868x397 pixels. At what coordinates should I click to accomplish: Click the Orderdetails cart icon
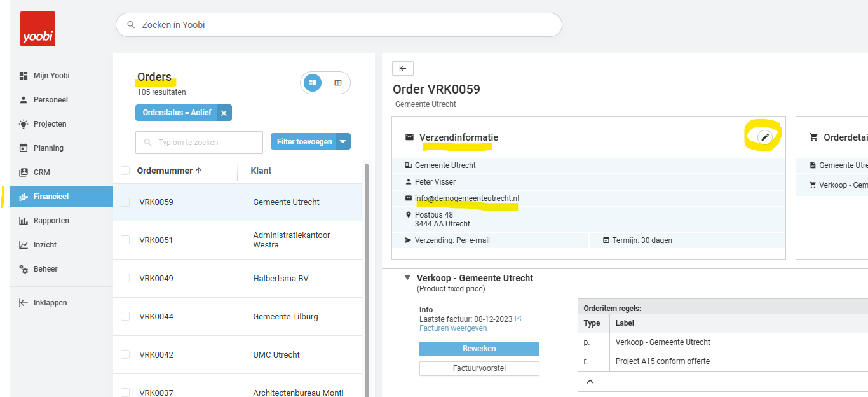[x=813, y=137]
